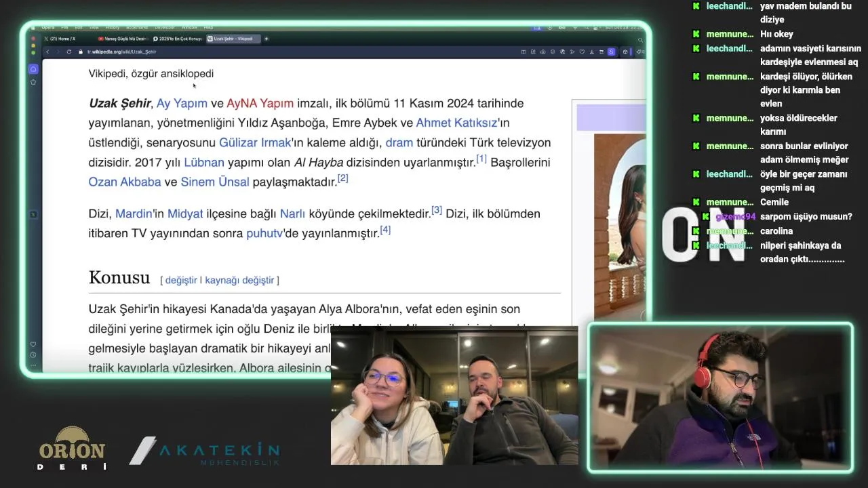Viewport: 868px width, 488px height.
Task: Switch to the Nanoş Güçlü Mü YouTube tab
Action: pos(123,39)
